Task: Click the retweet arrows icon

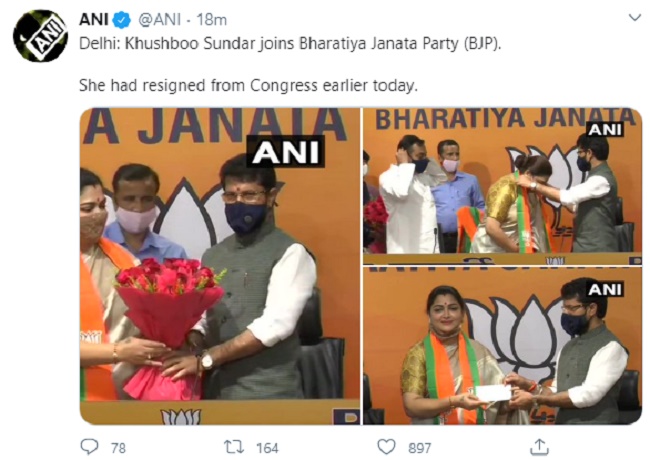Action: click(x=234, y=447)
